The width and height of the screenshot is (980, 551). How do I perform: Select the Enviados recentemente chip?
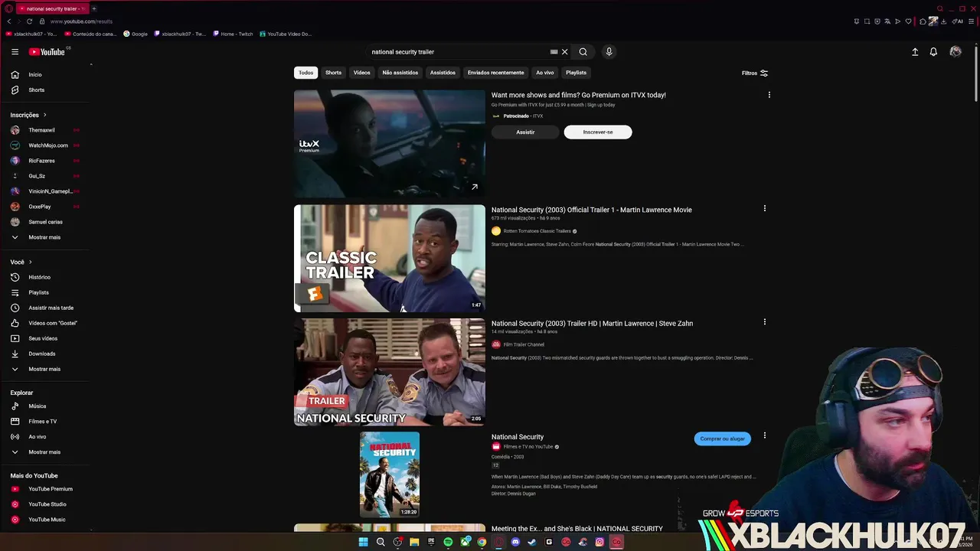tap(496, 73)
